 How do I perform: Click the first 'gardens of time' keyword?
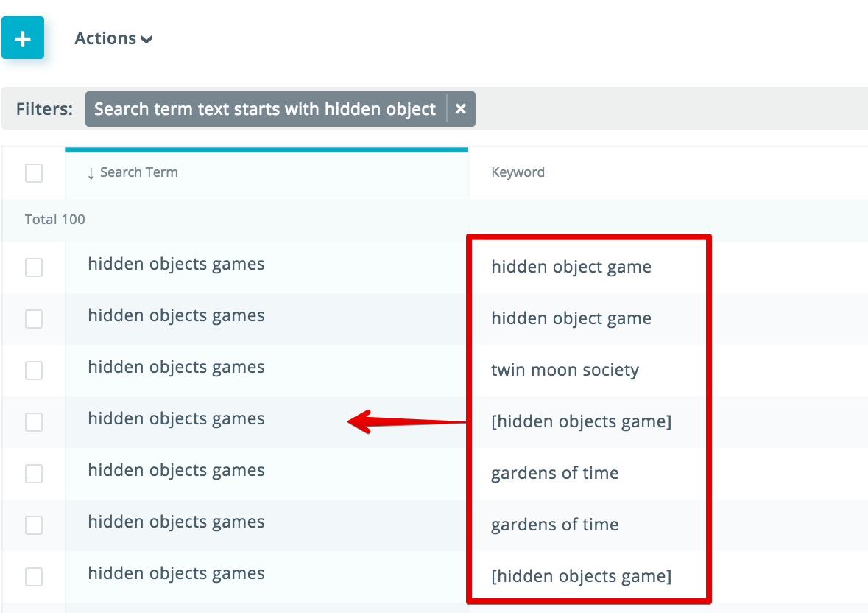tap(554, 473)
